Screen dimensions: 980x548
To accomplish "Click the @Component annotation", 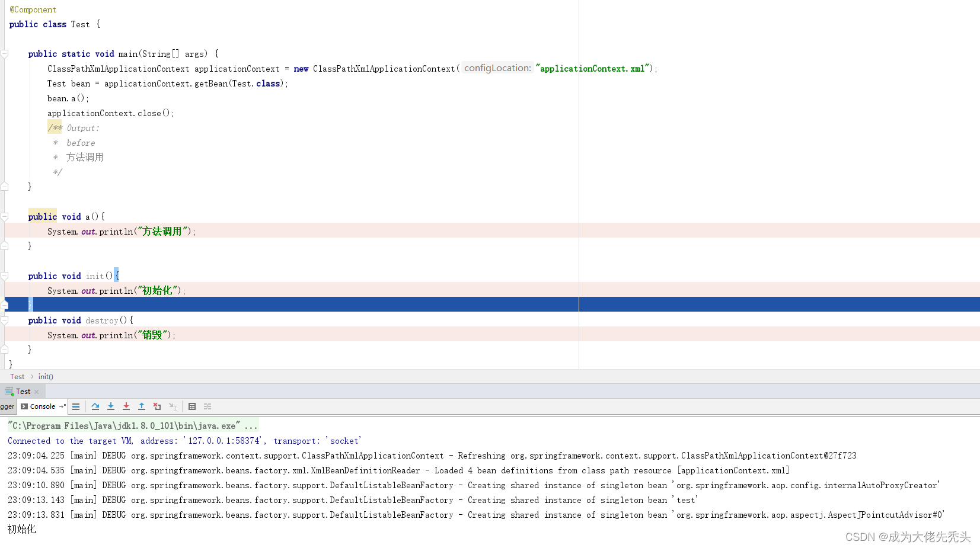I will (x=33, y=9).
